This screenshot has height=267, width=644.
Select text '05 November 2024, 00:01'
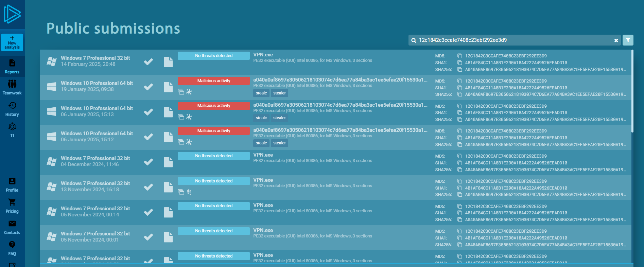coord(90,240)
